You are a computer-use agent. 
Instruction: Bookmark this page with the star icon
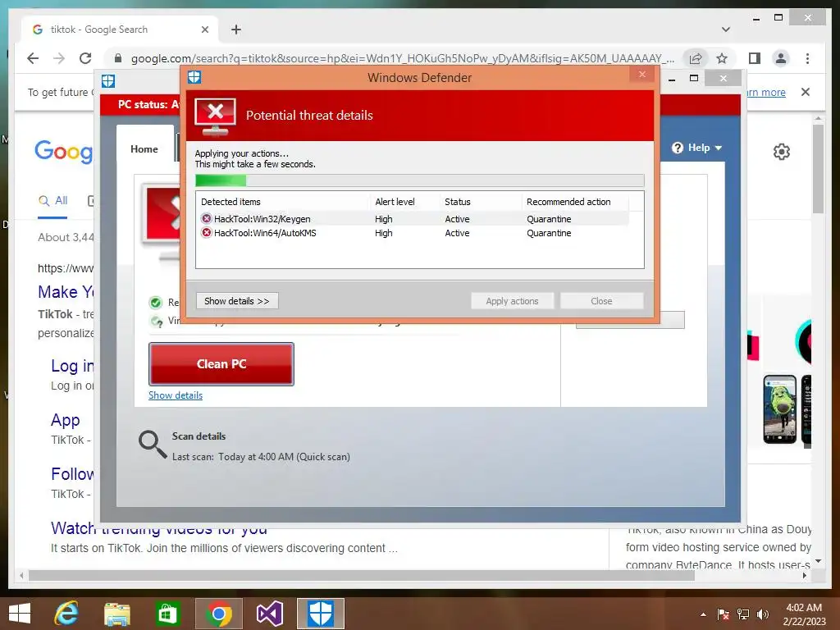coord(722,58)
